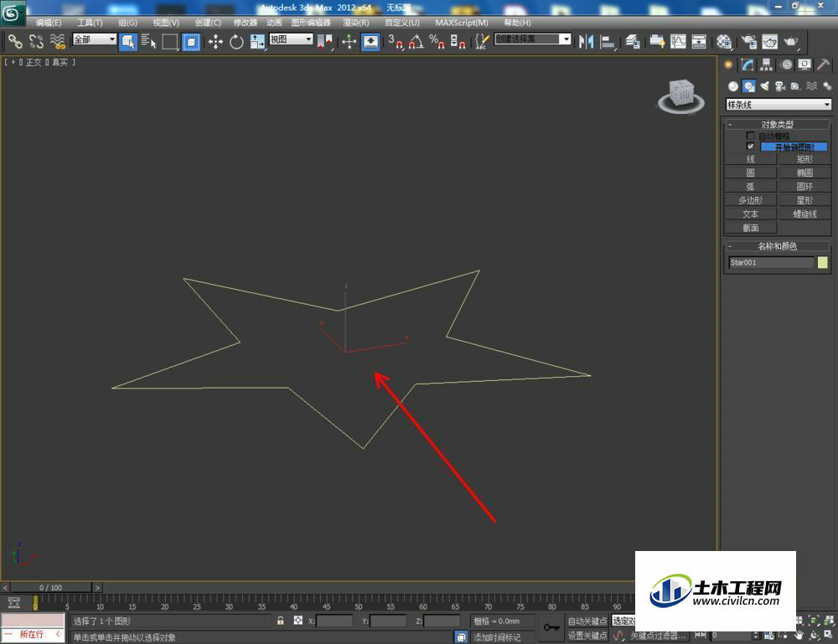Open the Rendered Frame Window icon
The image size is (838, 644).
click(769, 42)
